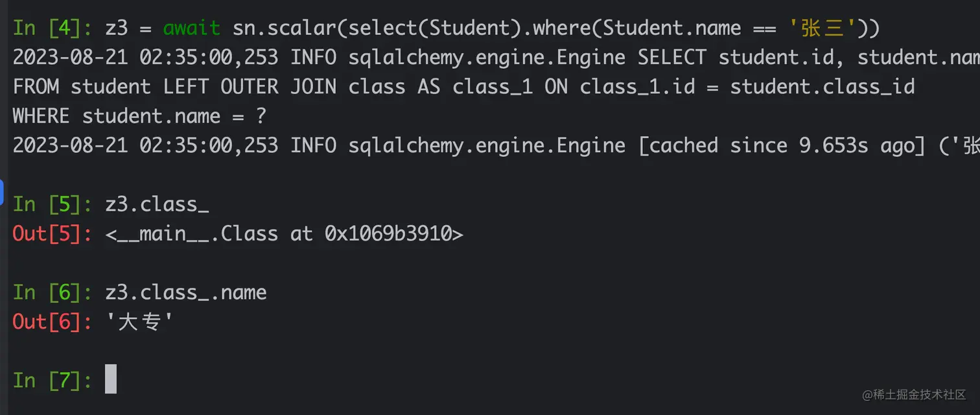Click the '大专' output value
980x415 pixels.
[139, 322]
